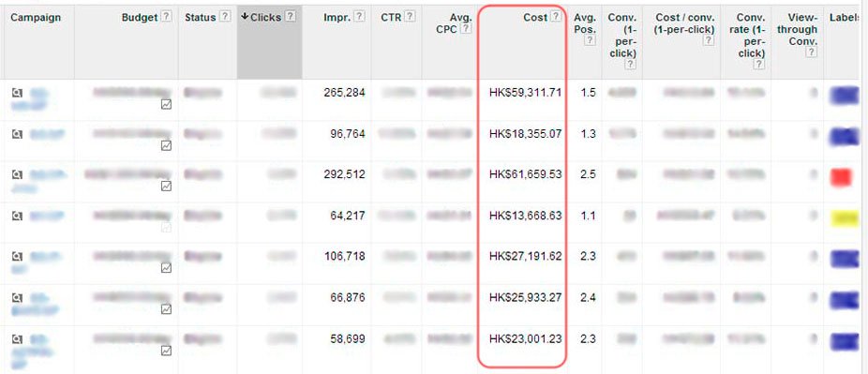This screenshot has height=374, width=868.
Task: Click the search campaign icon in the 96,764 impressions row
Action: [17, 134]
